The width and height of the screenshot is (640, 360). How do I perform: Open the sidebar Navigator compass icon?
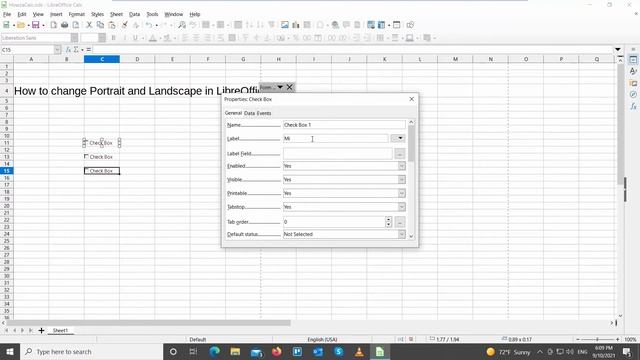click(x=633, y=95)
